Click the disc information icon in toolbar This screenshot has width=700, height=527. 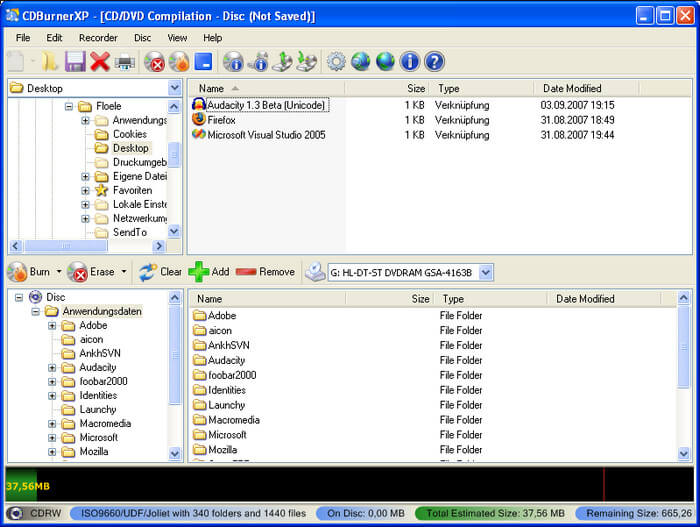point(233,62)
